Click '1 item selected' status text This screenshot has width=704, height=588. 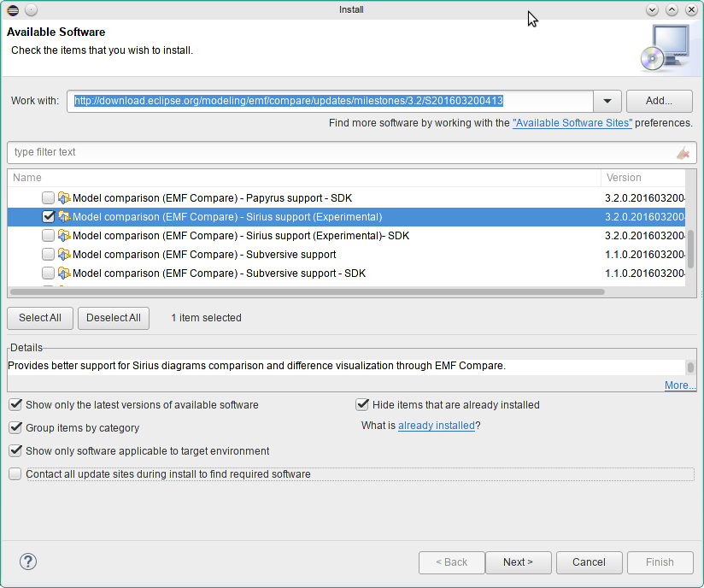206,318
